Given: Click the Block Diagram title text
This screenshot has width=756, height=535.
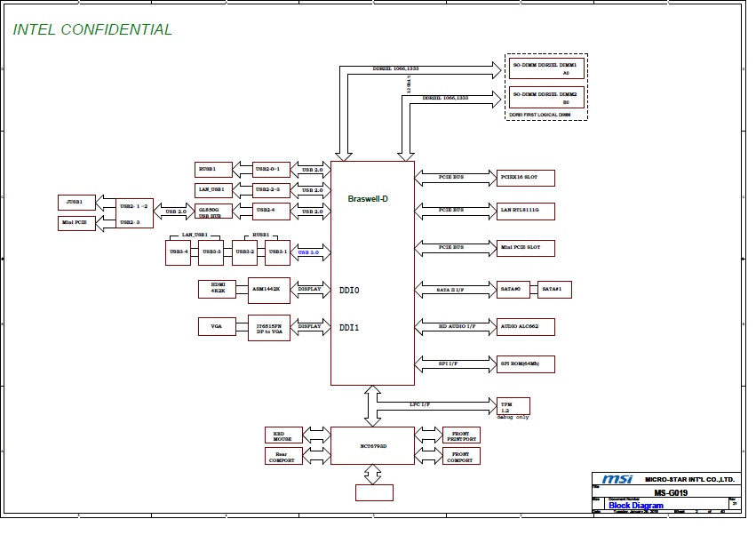Looking at the screenshot, I should 635,506.
